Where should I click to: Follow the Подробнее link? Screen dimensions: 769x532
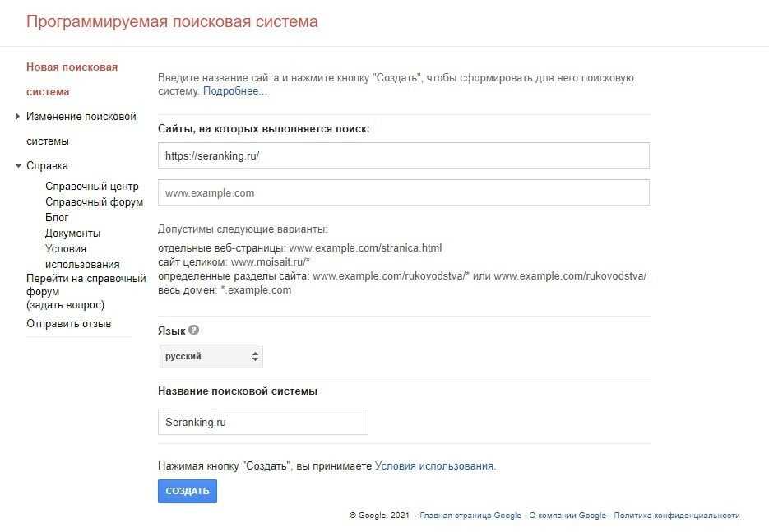tap(235, 91)
